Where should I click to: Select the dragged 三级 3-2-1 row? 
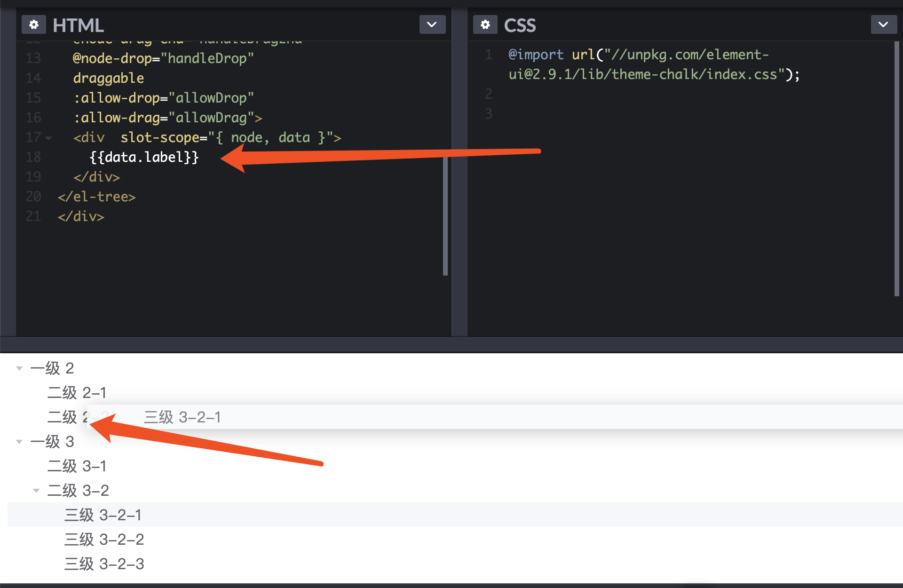tap(182, 417)
